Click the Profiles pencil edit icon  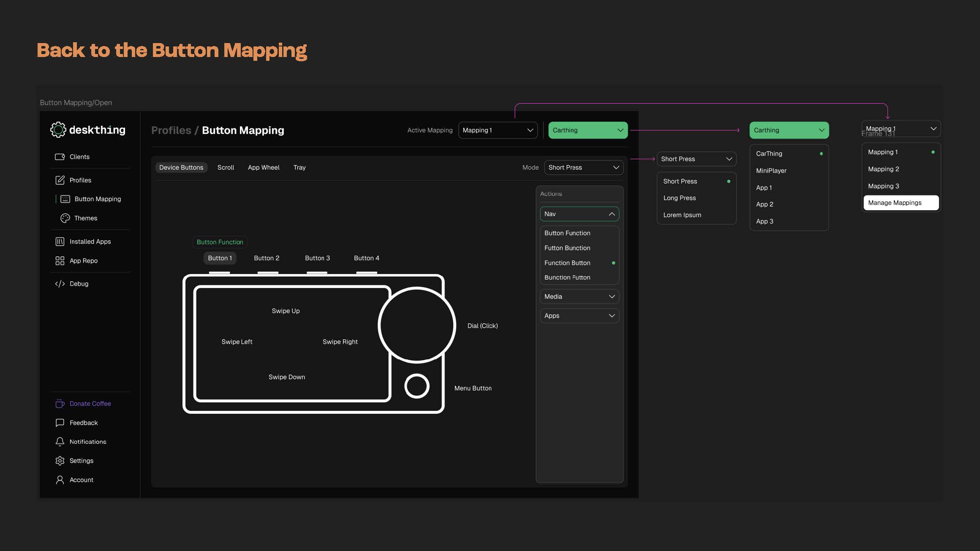60,180
